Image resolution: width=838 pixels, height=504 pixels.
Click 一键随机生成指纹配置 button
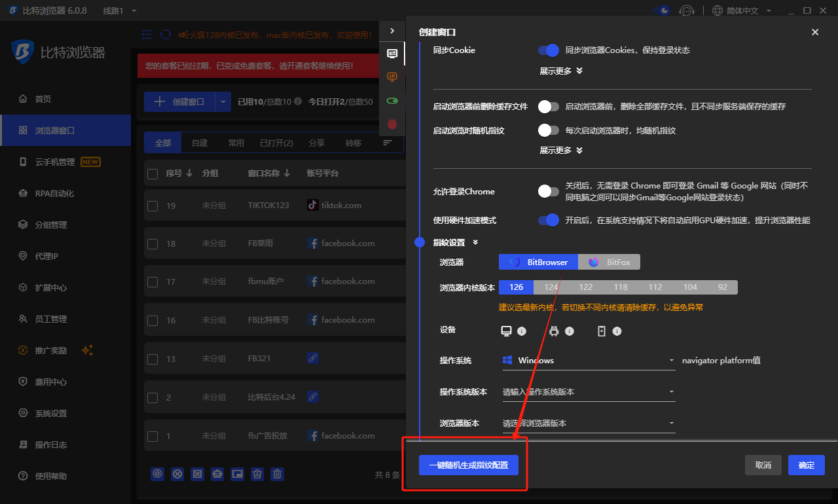pyautogui.click(x=468, y=465)
